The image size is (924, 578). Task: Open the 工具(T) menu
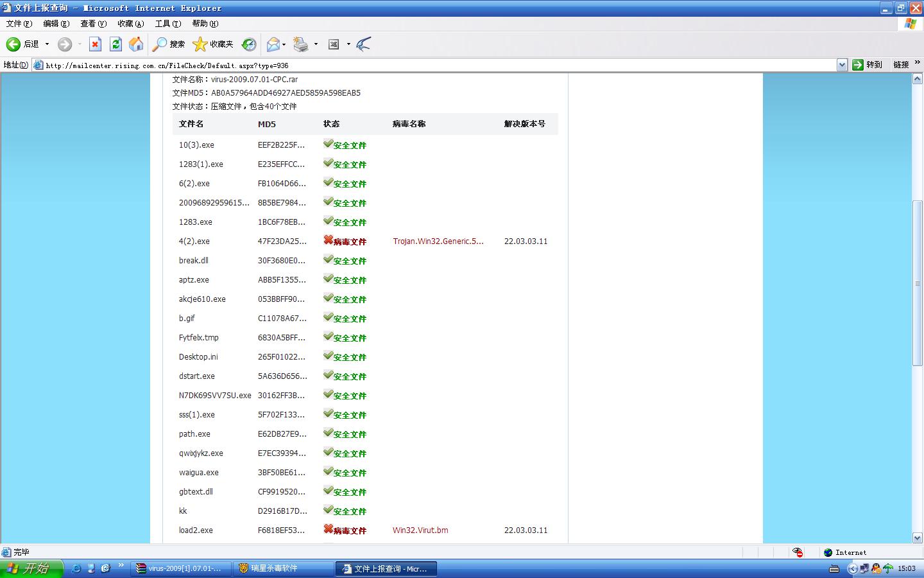167,24
